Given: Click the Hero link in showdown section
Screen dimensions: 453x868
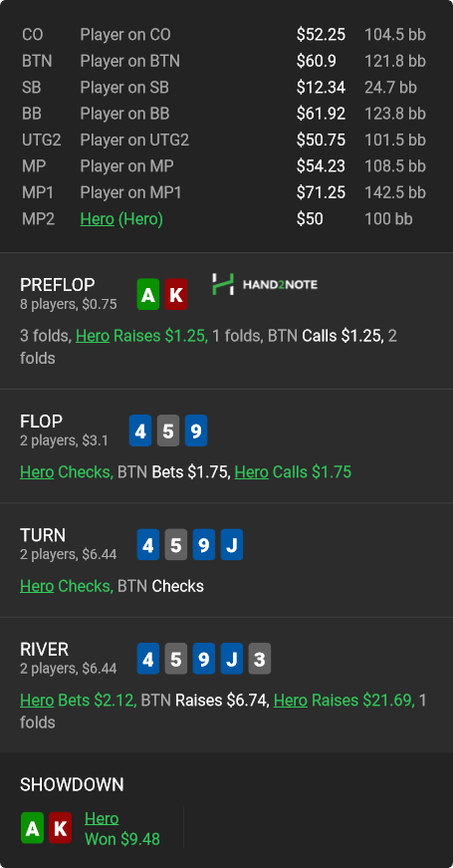Looking at the screenshot, I should pyautogui.click(x=102, y=818).
